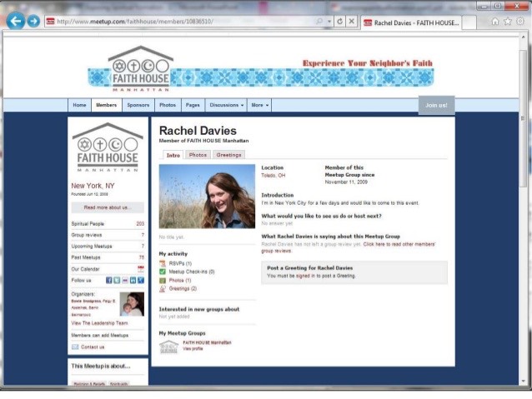This screenshot has width=532, height=399.
Task: Open the Home nav item
Action: pyautogui.click(x=79, y=105)
